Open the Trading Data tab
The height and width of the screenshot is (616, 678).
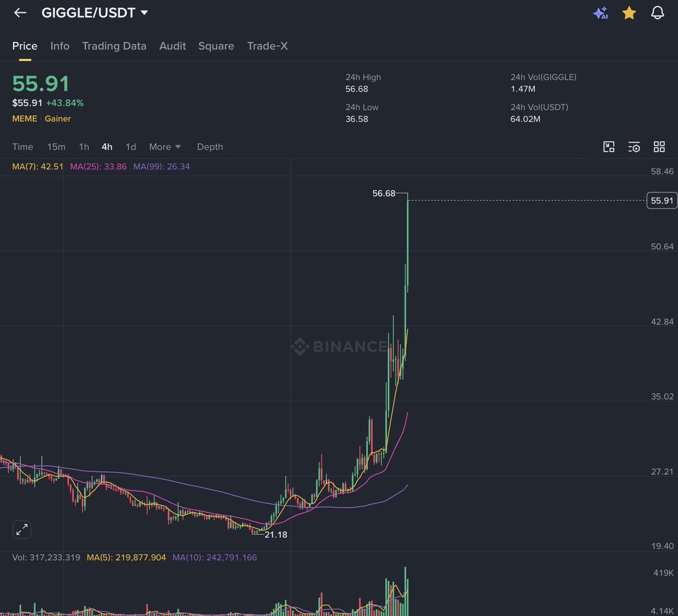114,46
